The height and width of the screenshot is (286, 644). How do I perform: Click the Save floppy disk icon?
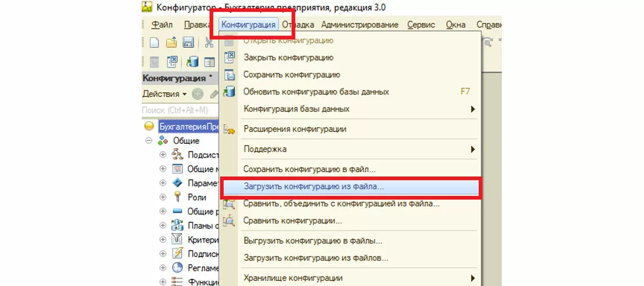[188, 42]
